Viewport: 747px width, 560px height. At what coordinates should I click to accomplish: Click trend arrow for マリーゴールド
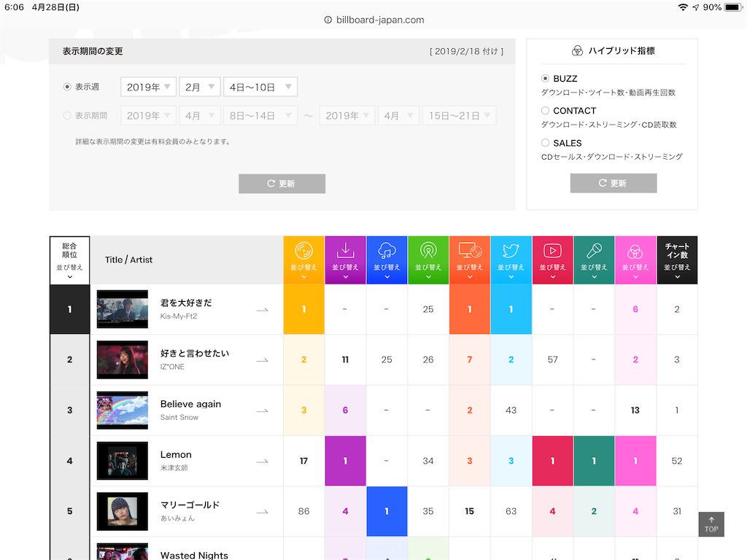(x=262, y=511)
